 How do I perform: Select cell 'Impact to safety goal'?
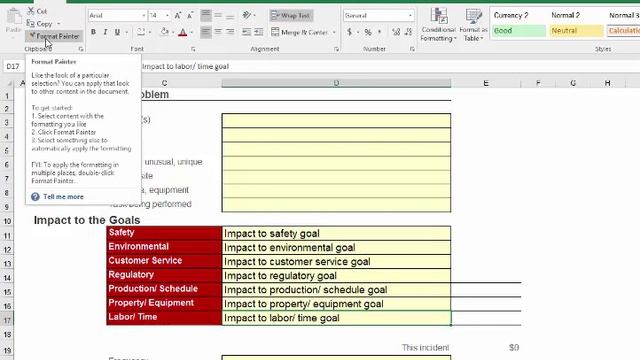coord(336,233)
